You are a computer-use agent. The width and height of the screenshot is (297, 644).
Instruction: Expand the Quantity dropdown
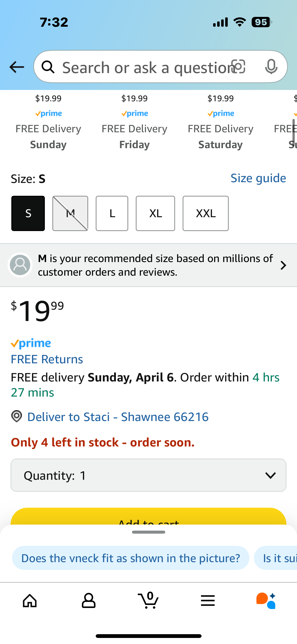click(x=148, y=475)
